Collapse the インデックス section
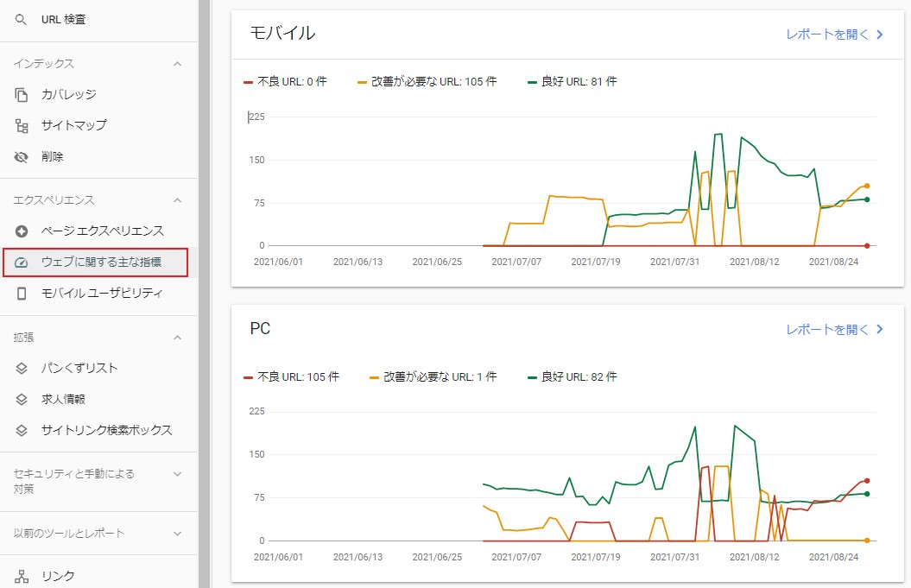 pyautogui.click(x=178, y=64)
